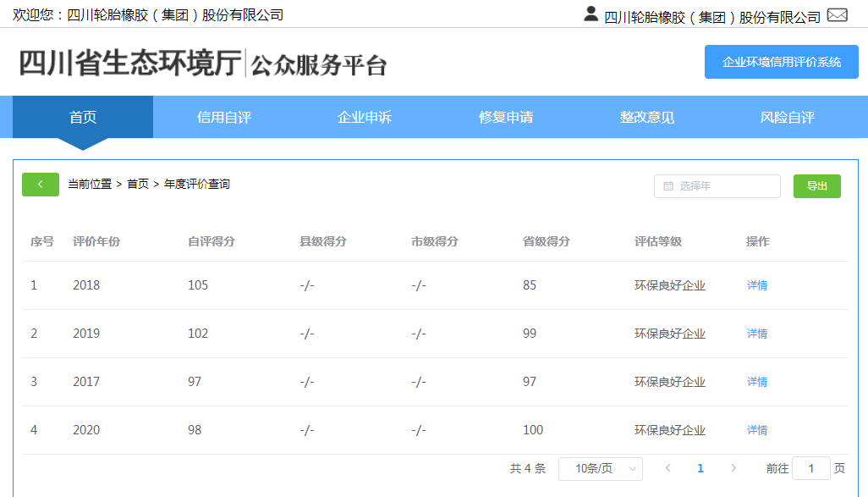Open the 选择年 year selector

(717, 186)
